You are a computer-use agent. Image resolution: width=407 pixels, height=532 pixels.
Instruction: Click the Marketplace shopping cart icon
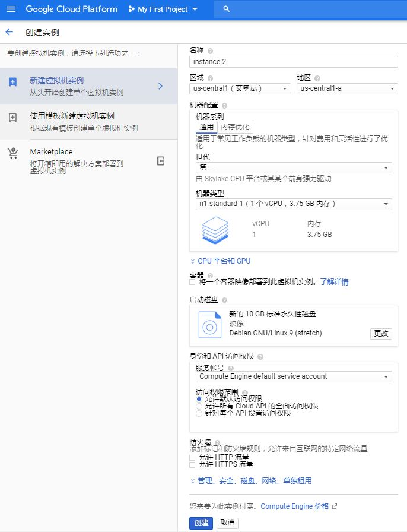pyautogui.click(x=13, y=153)
